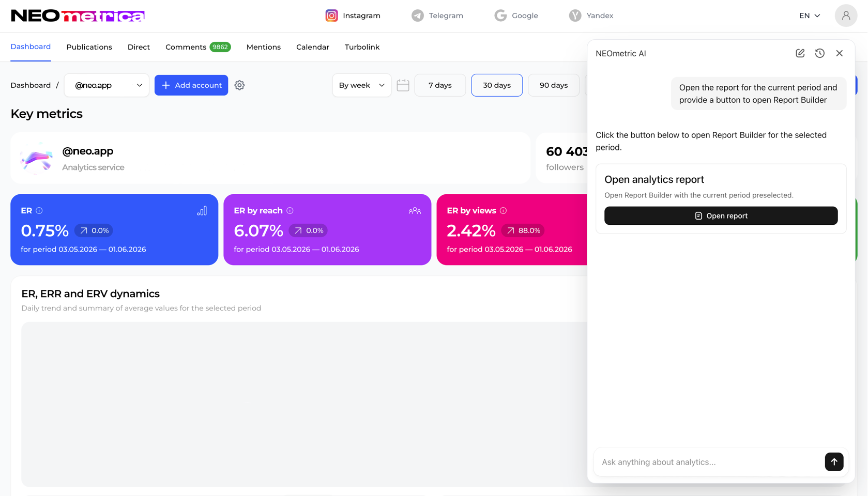Click the Google platform label
Image resolution: width=868 pixels, height=496 pixels.
[x=525, y=16]
